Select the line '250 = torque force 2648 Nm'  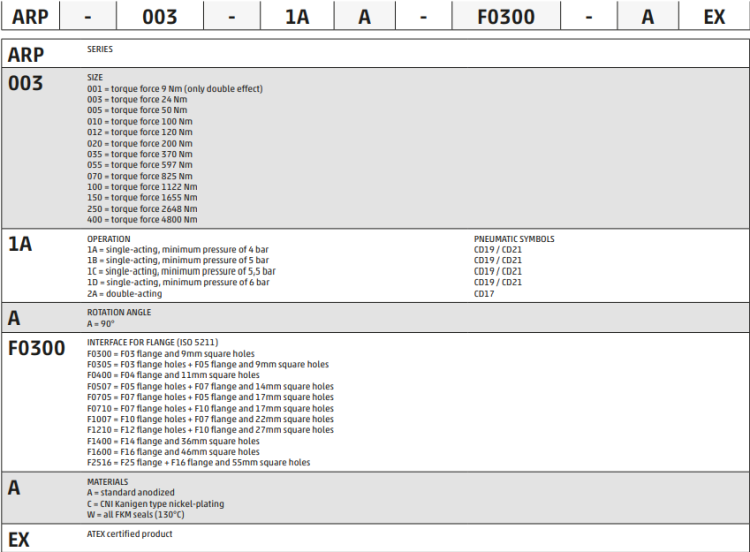[x=142, y=209]
